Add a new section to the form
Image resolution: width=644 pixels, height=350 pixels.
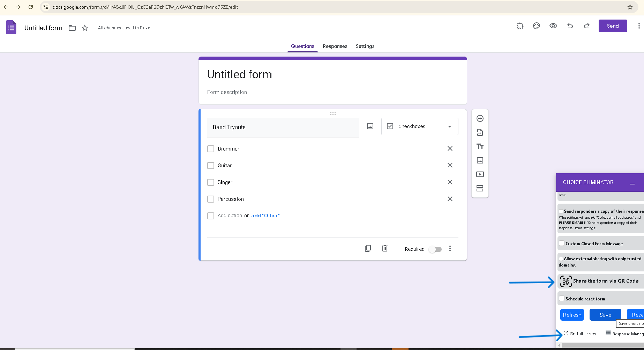(480, 188)
